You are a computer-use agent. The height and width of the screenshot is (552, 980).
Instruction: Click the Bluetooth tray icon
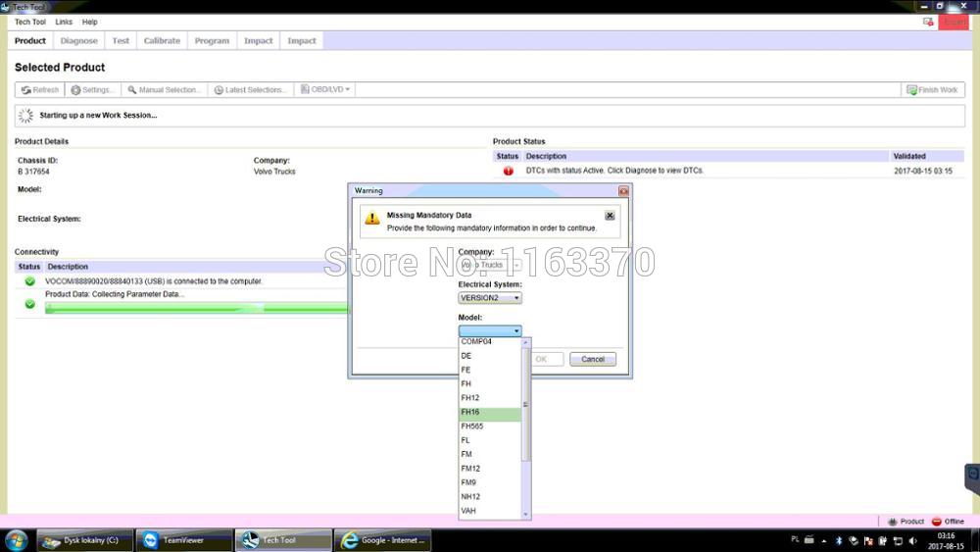[839, 541]
